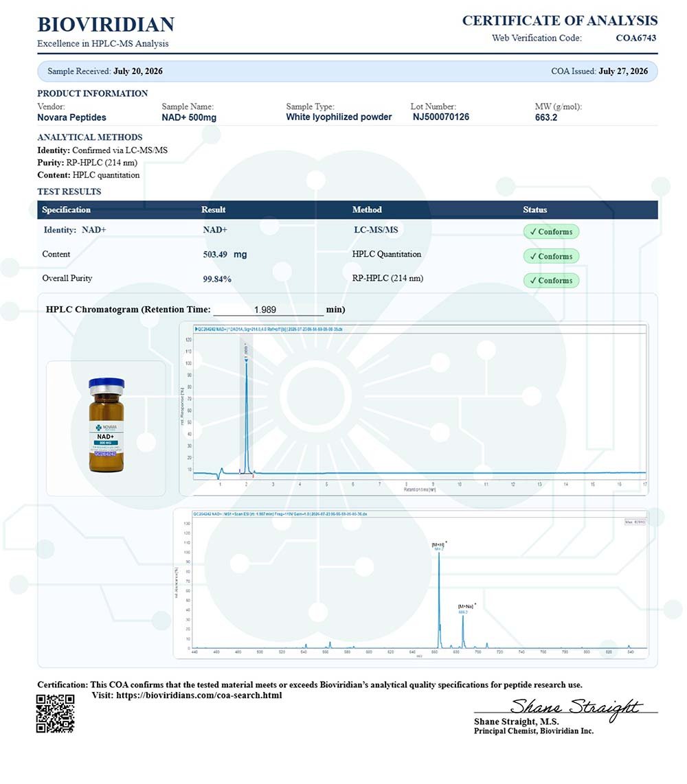Click 'Content: HPLC quantitation' line
Image resolution: width=687 pixels, height=784 pixels.
[x=89, y=175]
